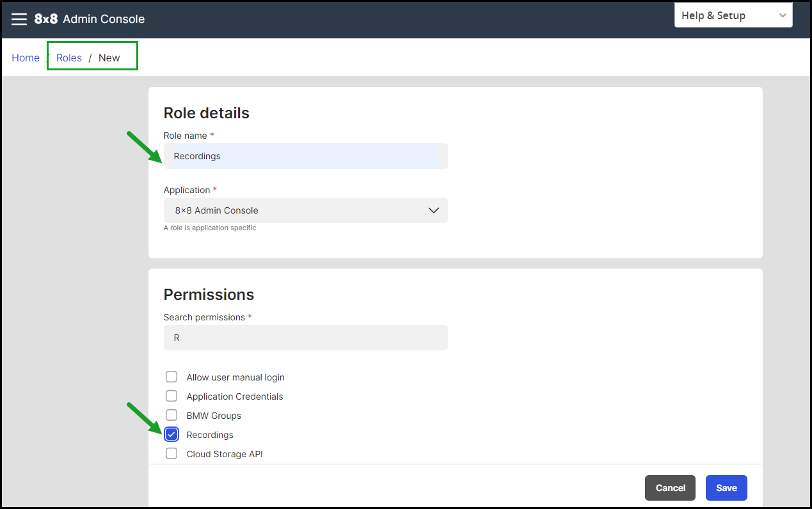Click the Role name input field

306,156
